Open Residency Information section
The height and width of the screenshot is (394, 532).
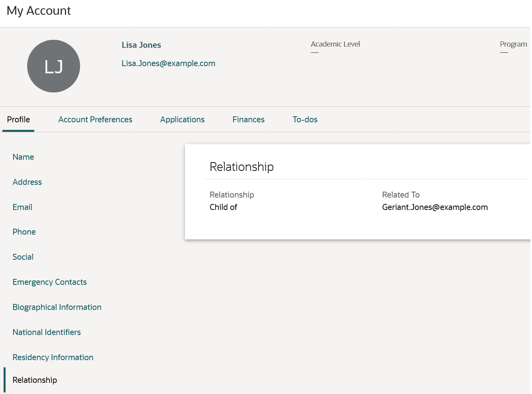[x=53, y=357]
